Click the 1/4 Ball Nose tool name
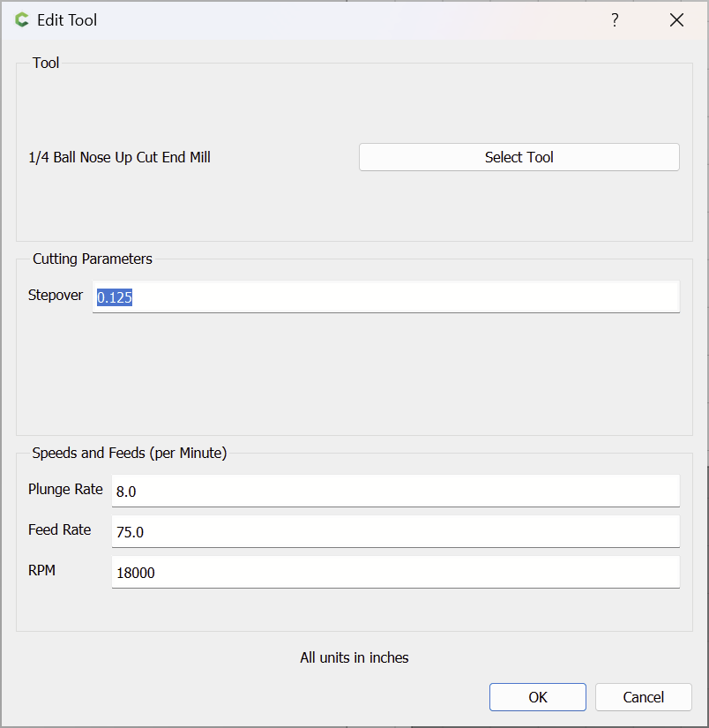Viewport: 709px width, 728px height. coord(119,158)
